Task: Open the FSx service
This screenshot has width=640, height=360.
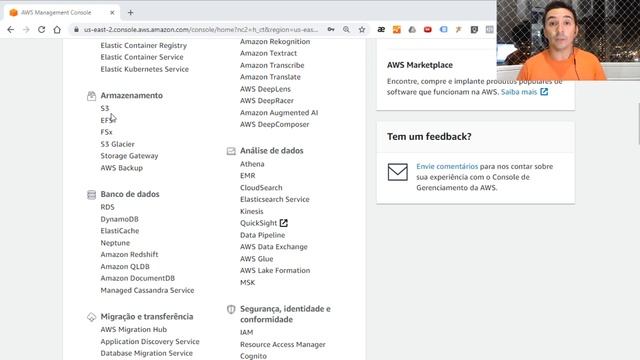Action: (106, 132)
